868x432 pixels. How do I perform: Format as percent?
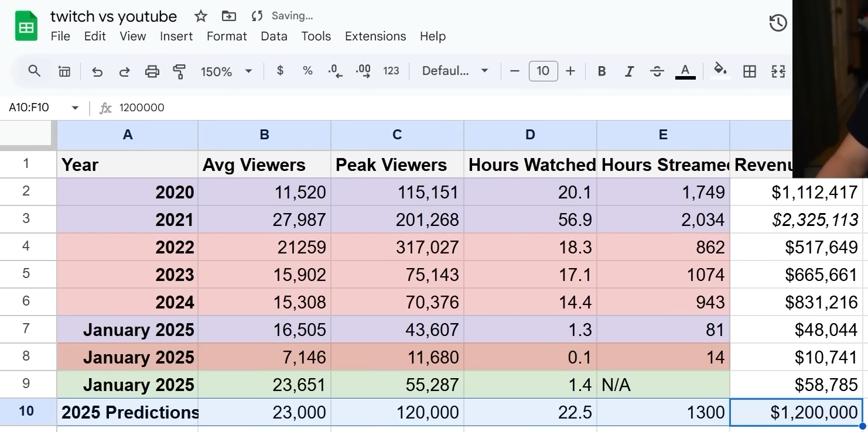[x=307, y=71]
